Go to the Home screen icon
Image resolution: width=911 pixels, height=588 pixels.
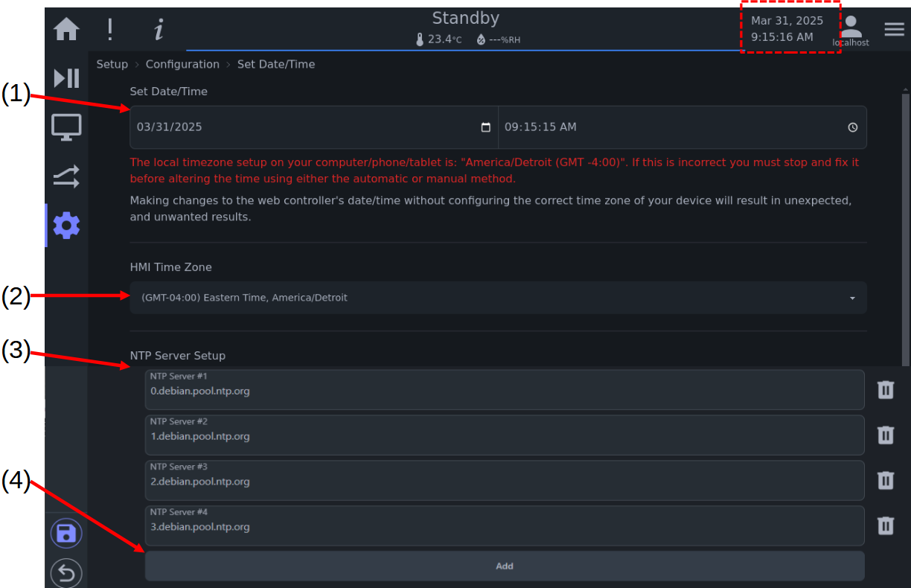tap(67, 30)
